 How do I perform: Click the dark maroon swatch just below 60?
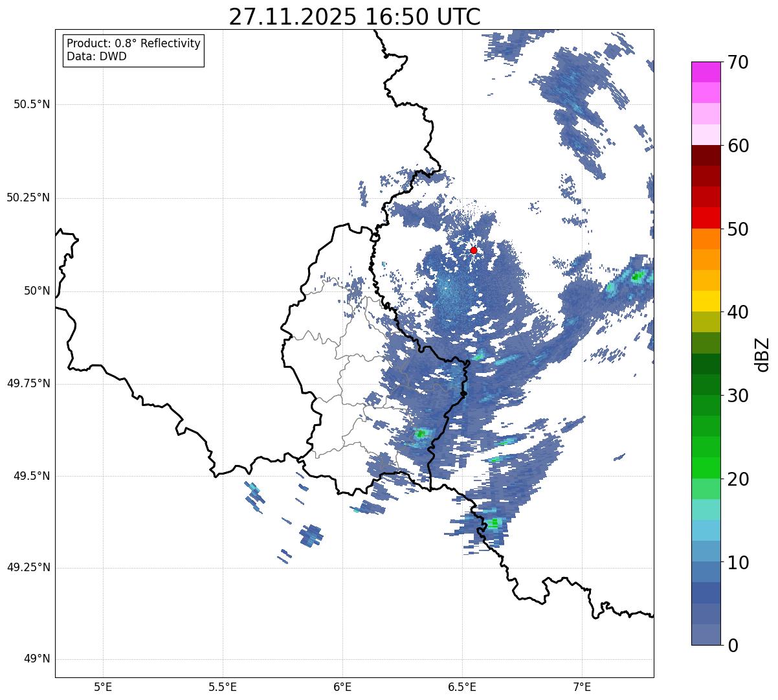tap(706, 155)
